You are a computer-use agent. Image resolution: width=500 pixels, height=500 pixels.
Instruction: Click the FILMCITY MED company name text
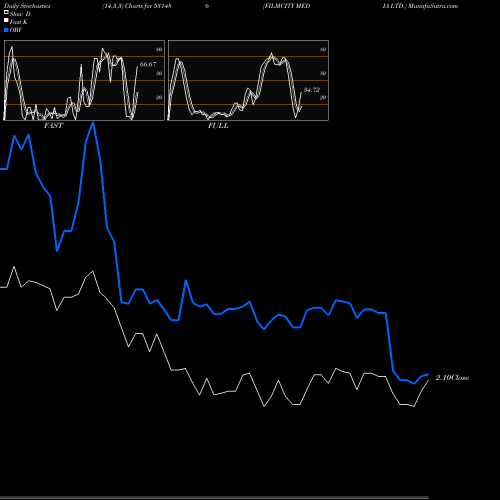point(287,6)
